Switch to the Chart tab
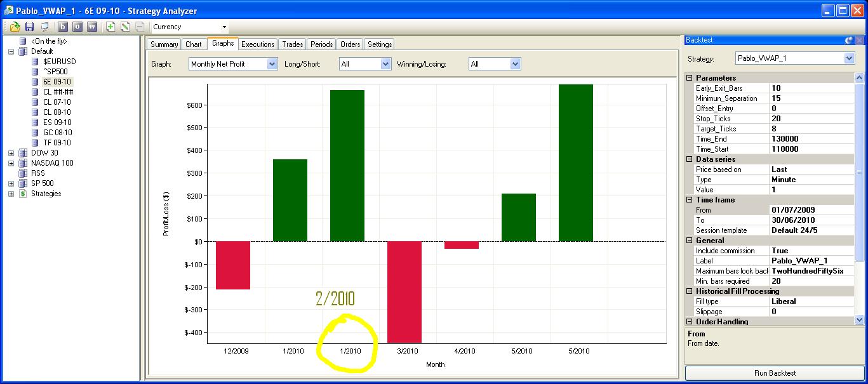Viewport: 868px width, 384px height. click(x=193, y=44)
